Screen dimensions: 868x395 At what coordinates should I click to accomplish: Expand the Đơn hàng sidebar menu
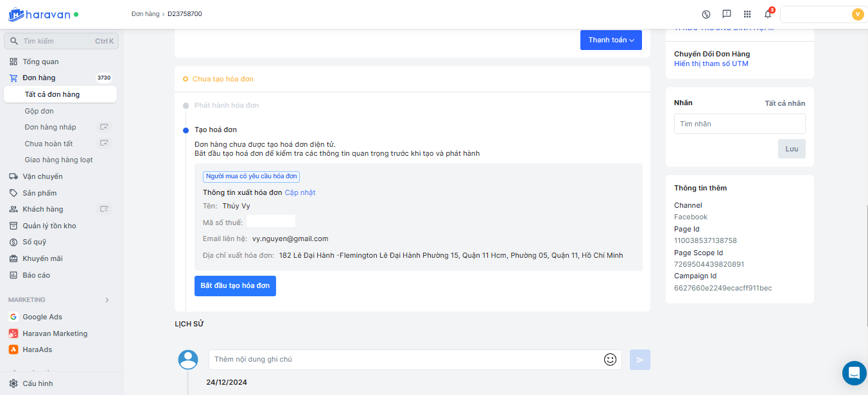click(x=39, y=78)
